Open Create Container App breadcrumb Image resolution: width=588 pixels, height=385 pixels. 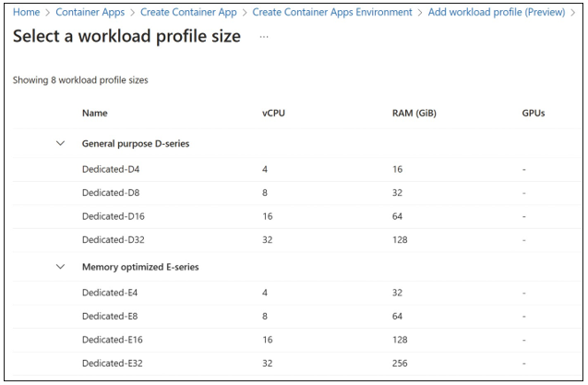coord(188,12)
